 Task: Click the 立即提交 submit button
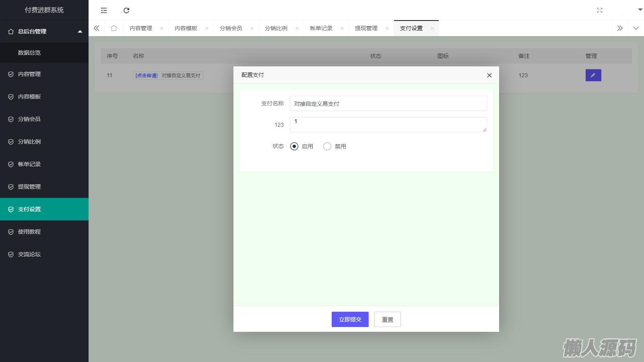350,319
